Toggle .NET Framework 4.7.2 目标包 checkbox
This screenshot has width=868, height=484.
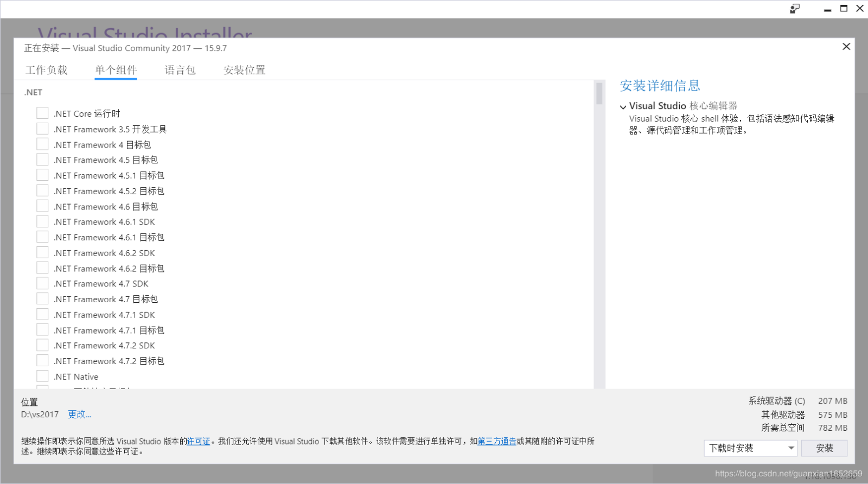coord(42,361)
